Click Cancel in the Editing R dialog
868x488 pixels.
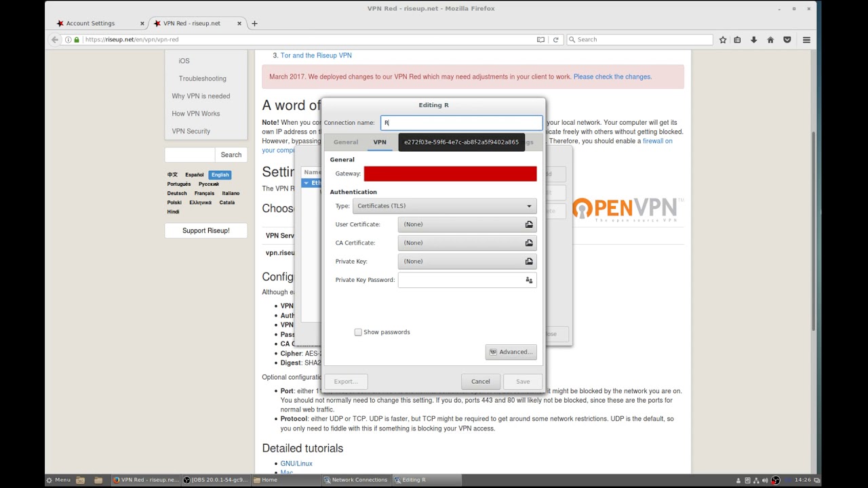pos(481,382)
